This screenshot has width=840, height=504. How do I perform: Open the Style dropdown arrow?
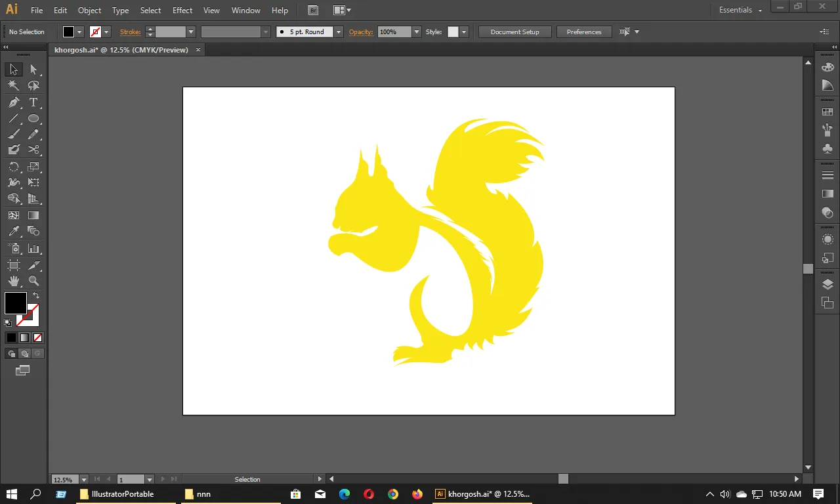coord(464,31)
